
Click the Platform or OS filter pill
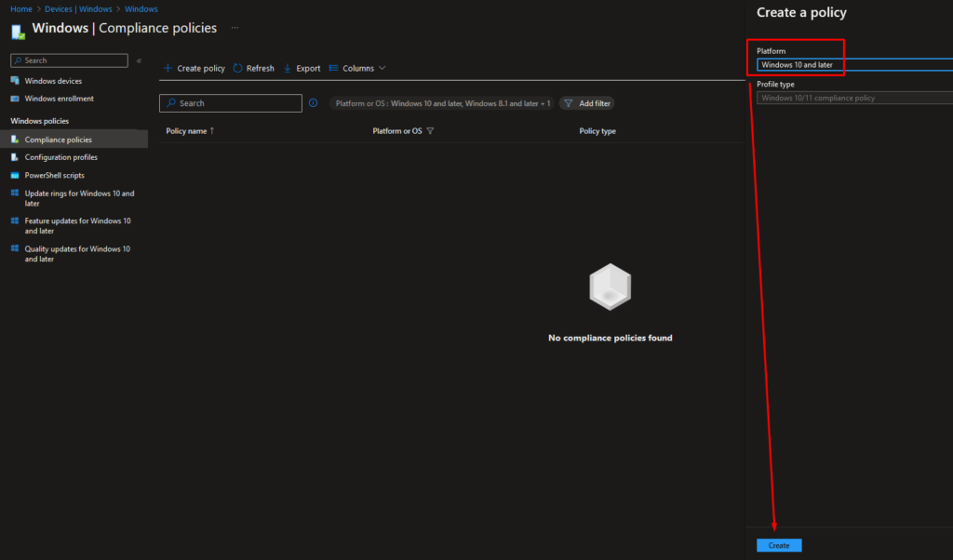(442, 104)
